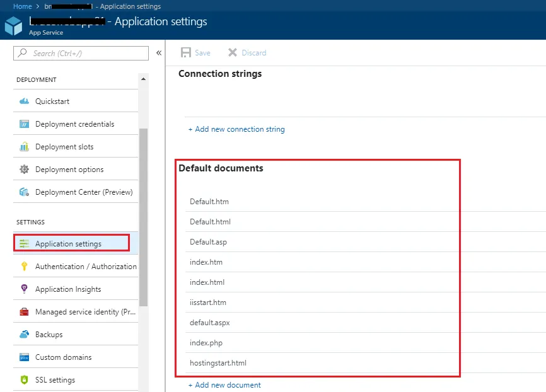
Task: Focus the Search (Ctrl+/) field
Action: pos(81,54)
